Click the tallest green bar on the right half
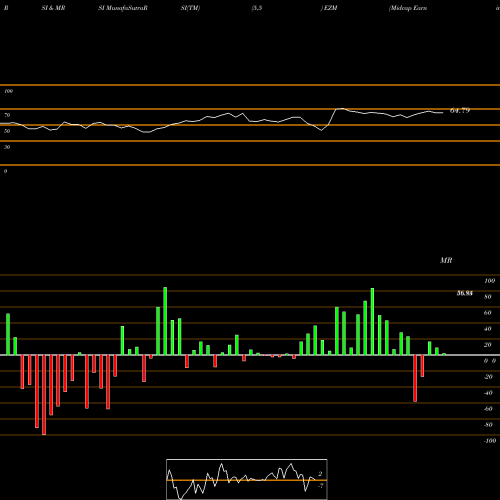Image resolution: width=500 pixels, height=500 pixels. [x=372, y=322]
